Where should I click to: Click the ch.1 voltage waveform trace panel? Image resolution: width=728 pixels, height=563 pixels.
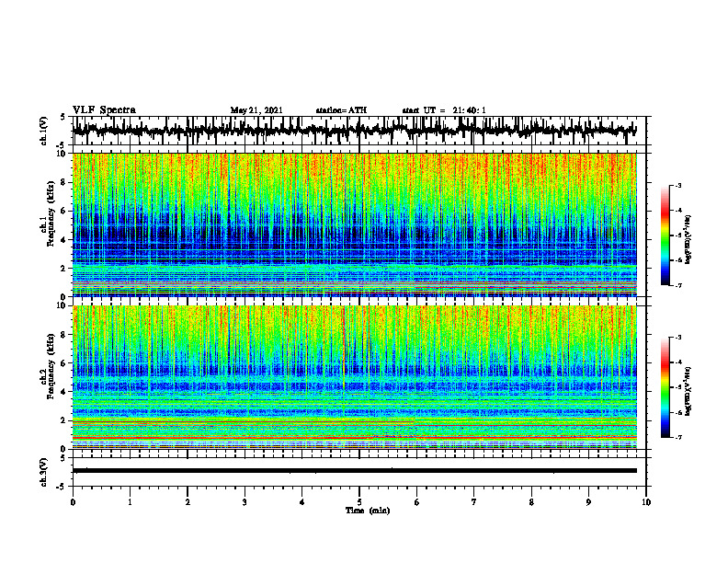coord(359,131)
